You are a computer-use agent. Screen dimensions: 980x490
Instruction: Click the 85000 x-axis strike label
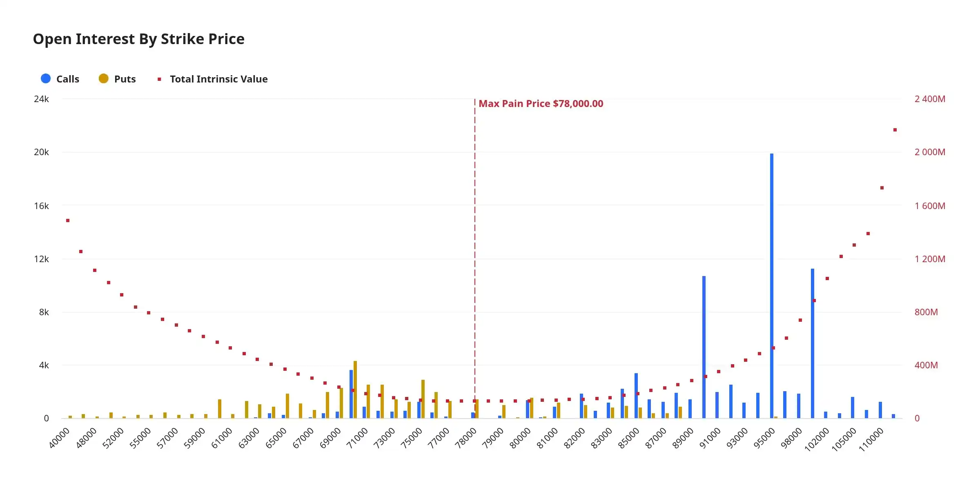[629, 438]
